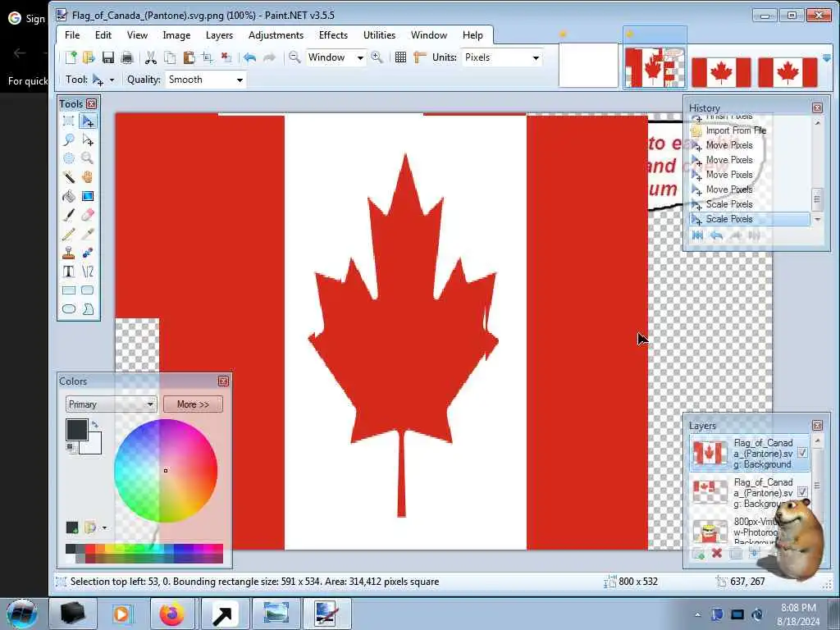
Task: Select the Gradient tool
Action: (x=88, y=196)
